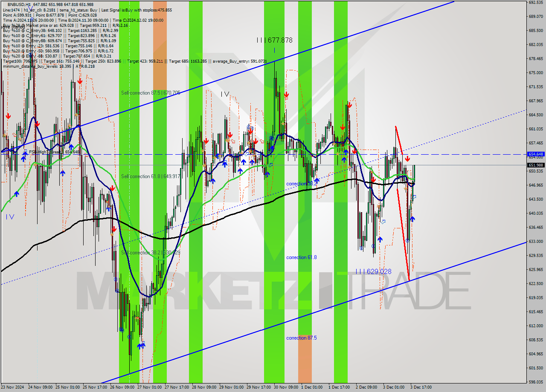Select the 'Sell correction 87.5 | 670.705' label
The height and width of the screenshot is (392, 546).
(x=151, y=93)
